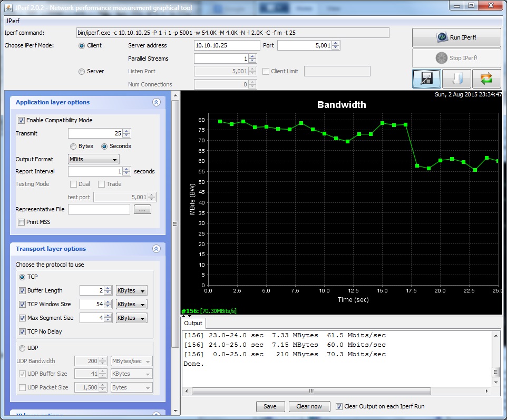Image resolution: width=507 pixels, height=420 pixels.
Task: Enable the Print MSS checkbox
Action: point(21,222)
